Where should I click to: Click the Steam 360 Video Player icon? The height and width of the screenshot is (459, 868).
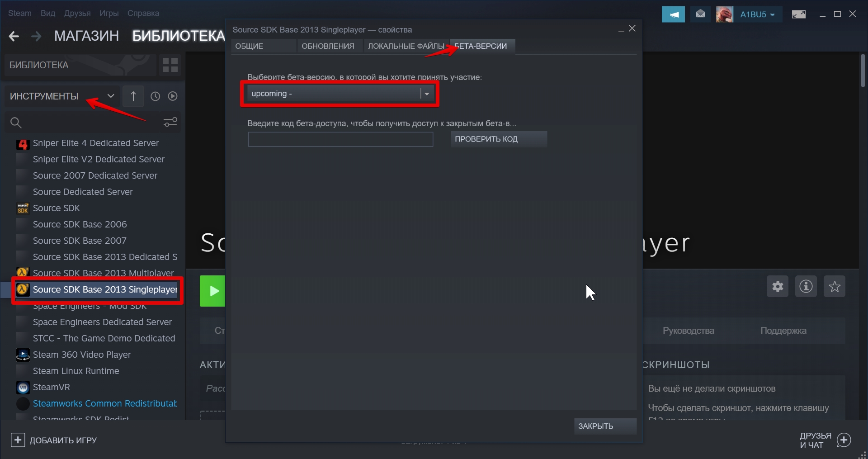click(x=23, y=355)
